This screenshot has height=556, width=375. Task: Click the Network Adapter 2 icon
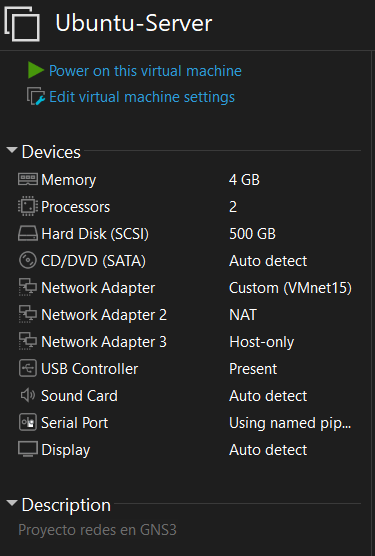28,315
